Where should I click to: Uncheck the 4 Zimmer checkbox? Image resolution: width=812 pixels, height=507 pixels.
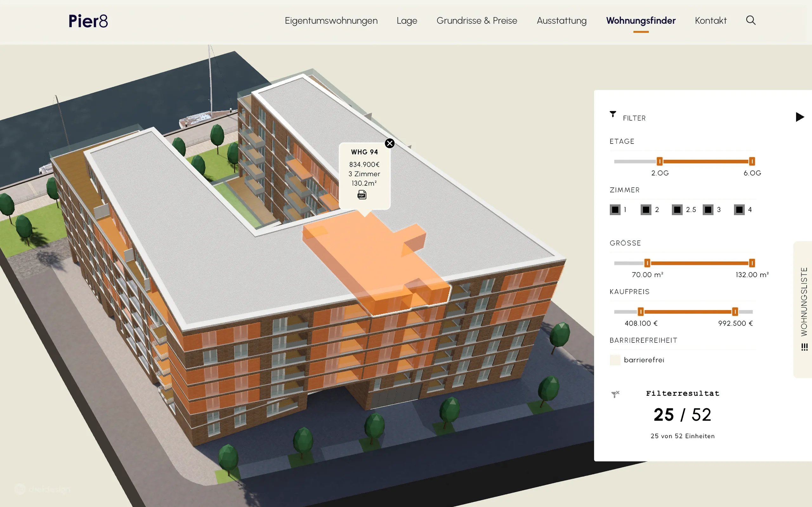pos(739,210)
